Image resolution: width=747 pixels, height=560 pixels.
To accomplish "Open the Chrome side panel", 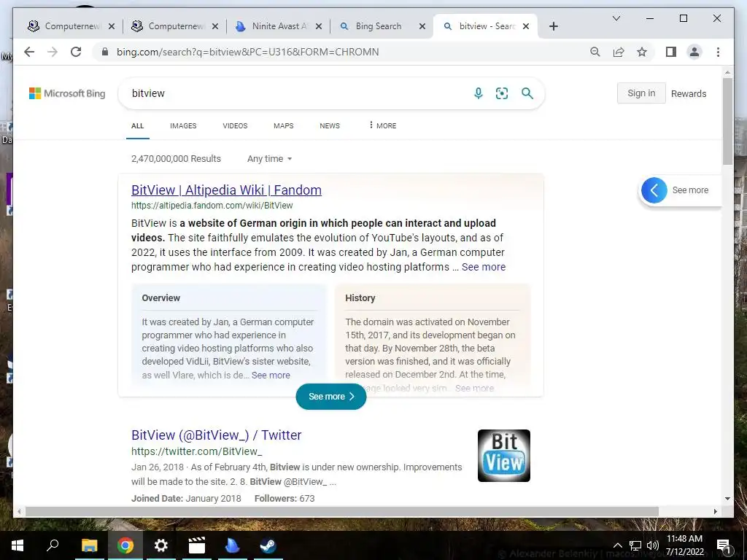I will coord(671,52).
